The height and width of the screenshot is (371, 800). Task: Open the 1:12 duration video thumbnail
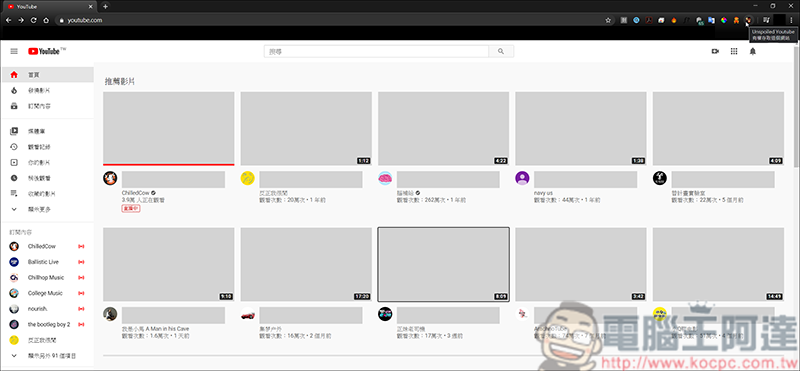(306, 129)
